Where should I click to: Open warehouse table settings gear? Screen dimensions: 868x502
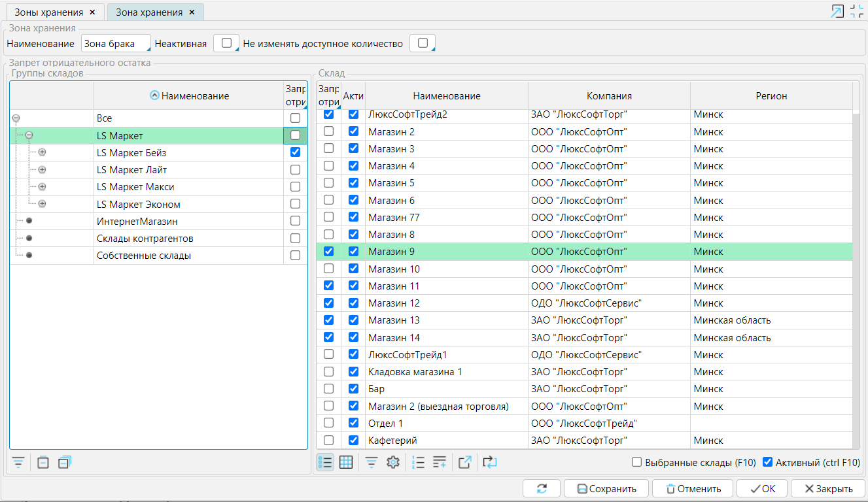[x=392, y=463]
